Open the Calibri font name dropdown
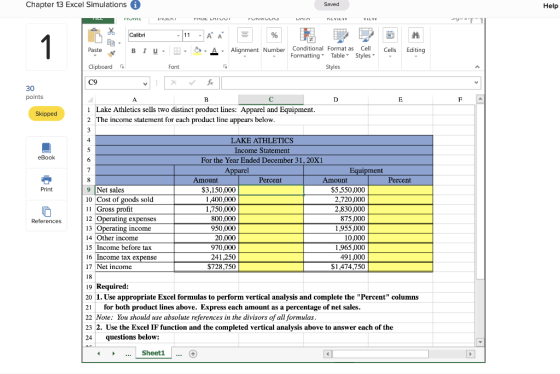The width and height of the screenshot is (560, 374). [x=178, y=35]
